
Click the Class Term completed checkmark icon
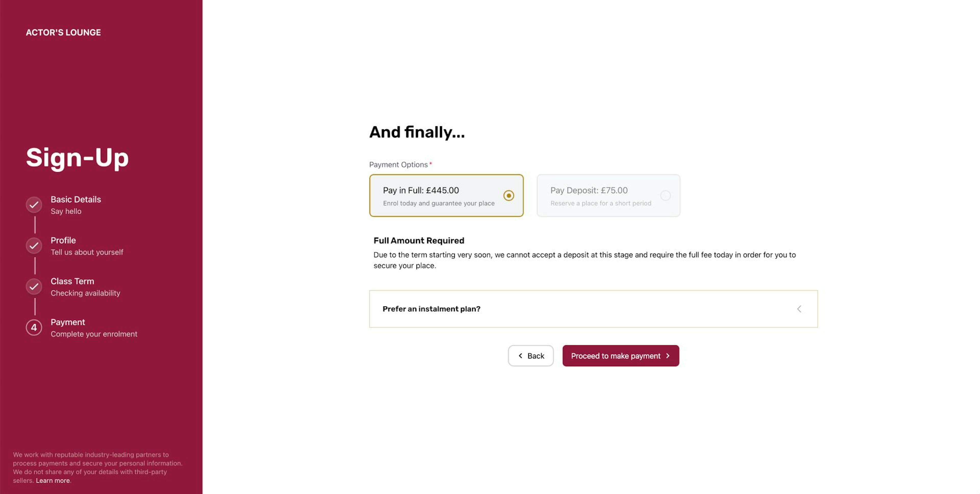pyautogui.click(x=33, y=286)
